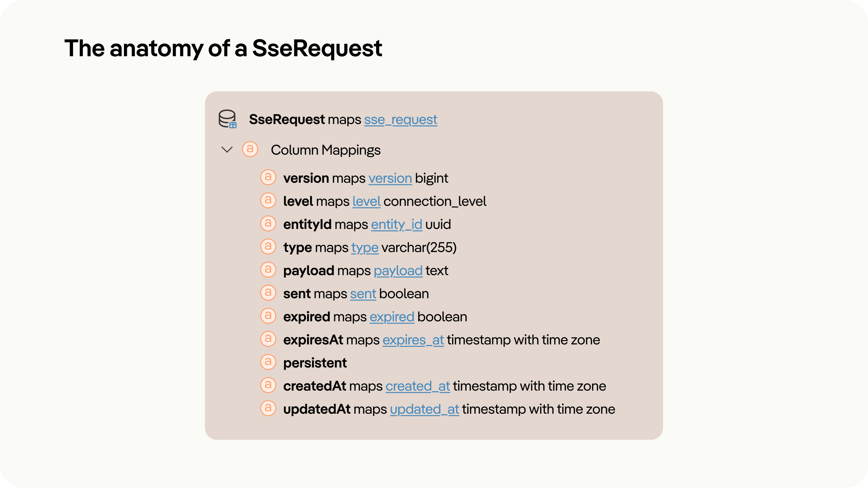The image size is (868, 488).
Task: Select the Column Mappings tree label
Action: (325, 150)
